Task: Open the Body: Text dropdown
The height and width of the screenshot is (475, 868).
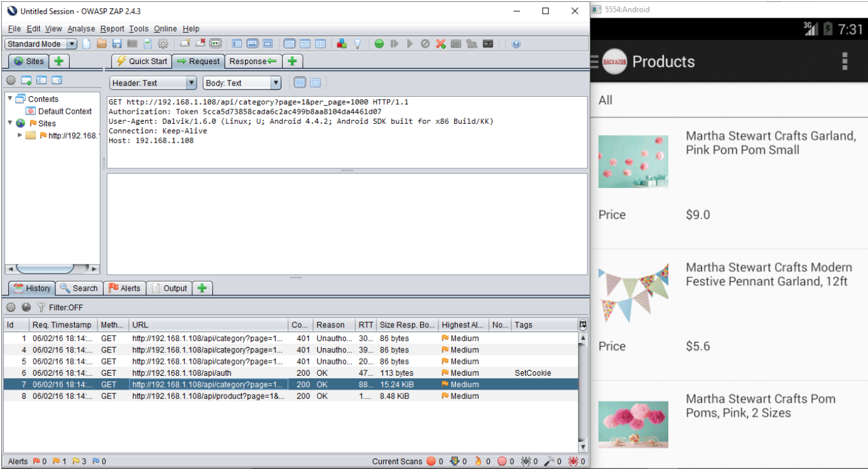Action: [242, 83]
